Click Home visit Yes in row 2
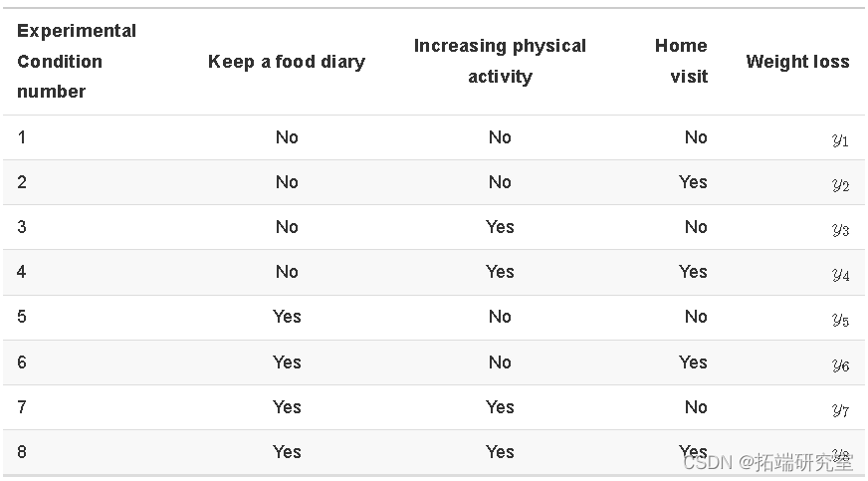 (693, 182)
